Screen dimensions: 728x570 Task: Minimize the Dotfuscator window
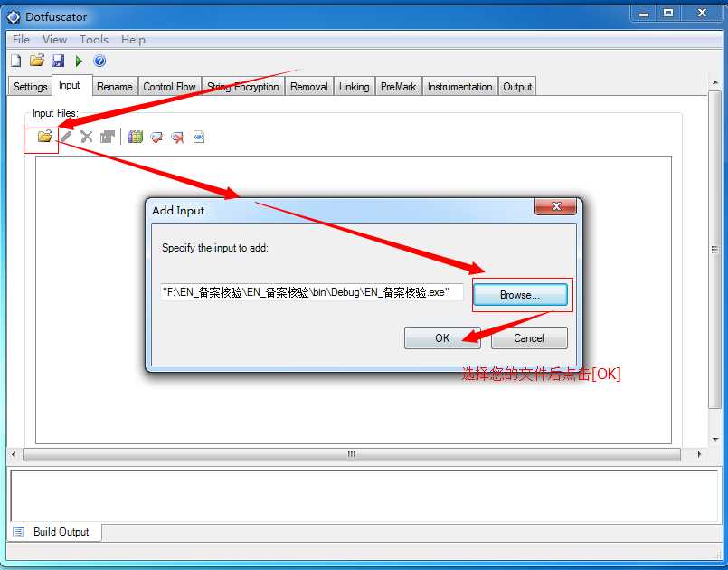(644, 14)
